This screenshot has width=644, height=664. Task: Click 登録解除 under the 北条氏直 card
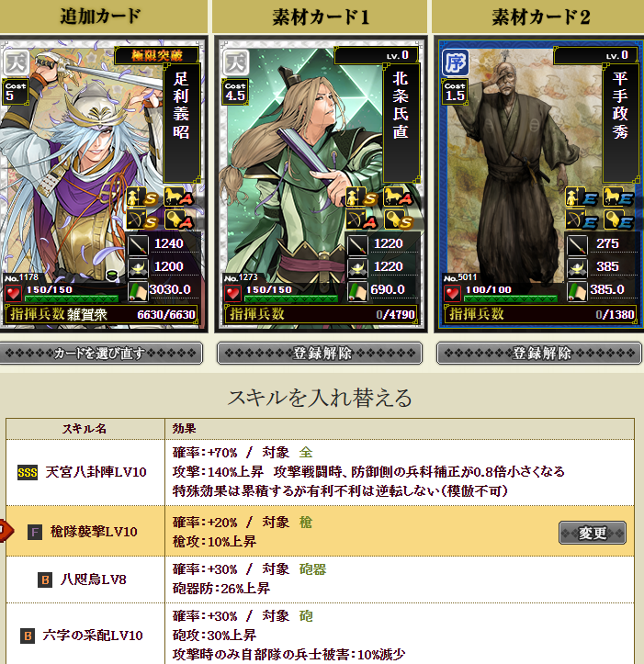[320, 353]
